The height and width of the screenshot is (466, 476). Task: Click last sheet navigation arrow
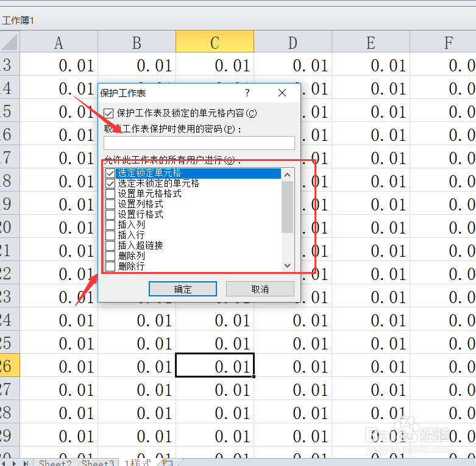click(26, 464)
